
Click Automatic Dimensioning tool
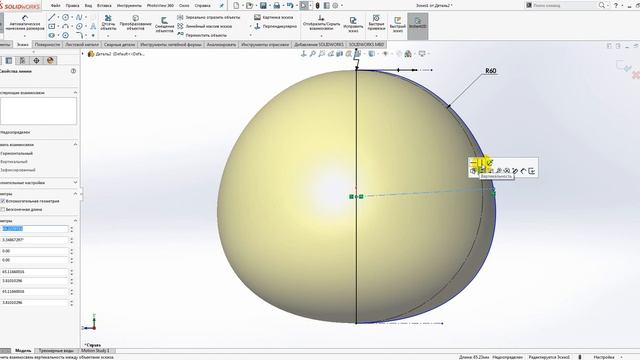click(x=25, y=23)
